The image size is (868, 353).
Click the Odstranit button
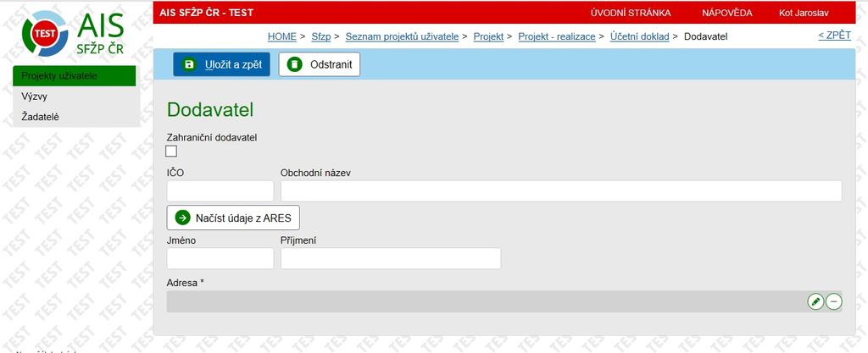[x=320, y=64]
